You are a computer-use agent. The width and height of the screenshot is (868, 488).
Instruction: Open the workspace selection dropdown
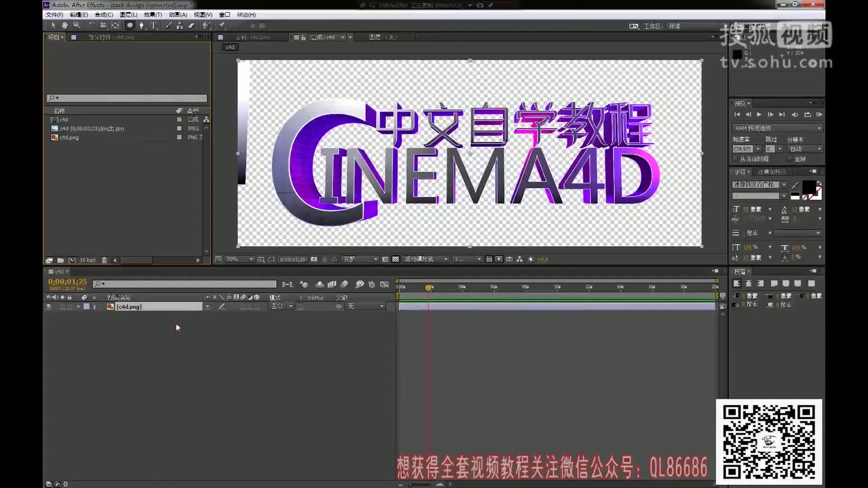tap(697, 26)
